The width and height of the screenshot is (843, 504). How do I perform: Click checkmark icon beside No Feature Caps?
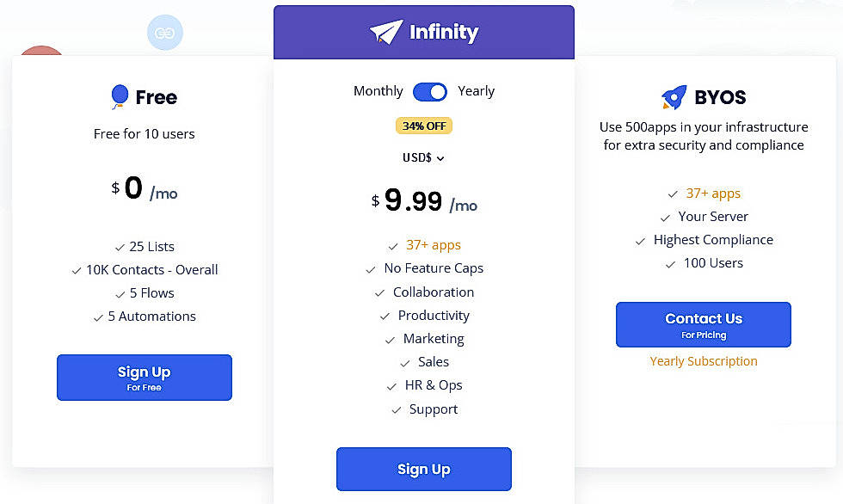371,269
